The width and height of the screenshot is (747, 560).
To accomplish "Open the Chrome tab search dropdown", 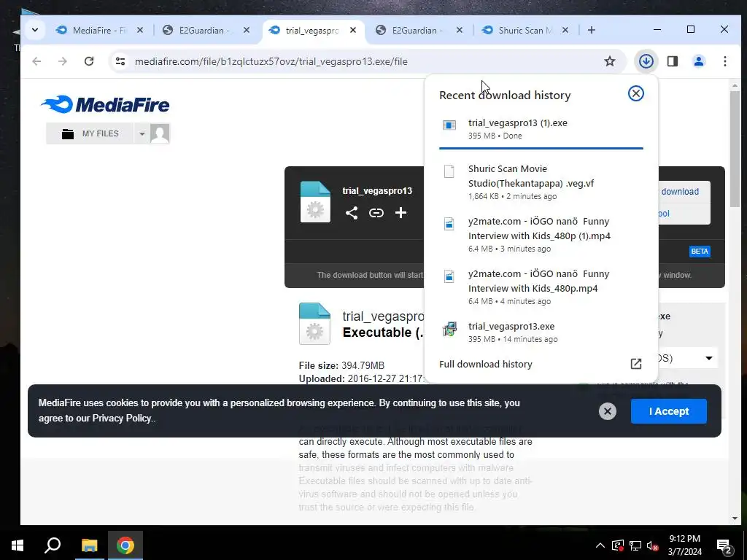I will pos(35,30).
